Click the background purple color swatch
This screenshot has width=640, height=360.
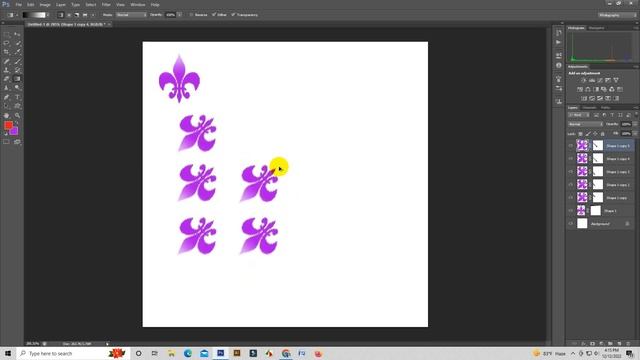pyautogui.click(x=15, y=131)
